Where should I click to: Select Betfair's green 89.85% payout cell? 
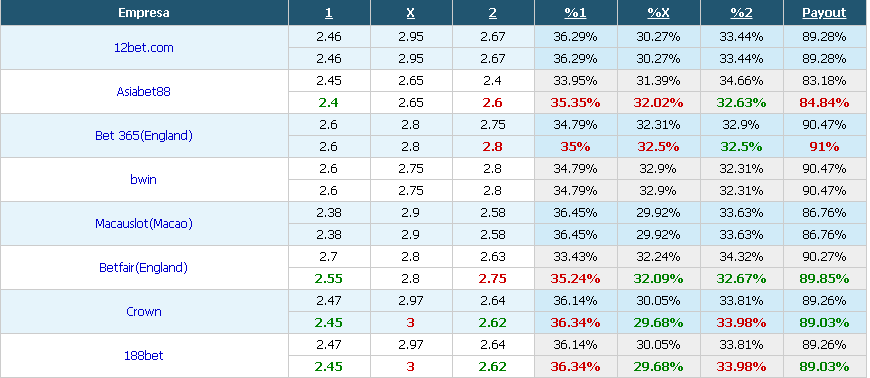(824, 279)
